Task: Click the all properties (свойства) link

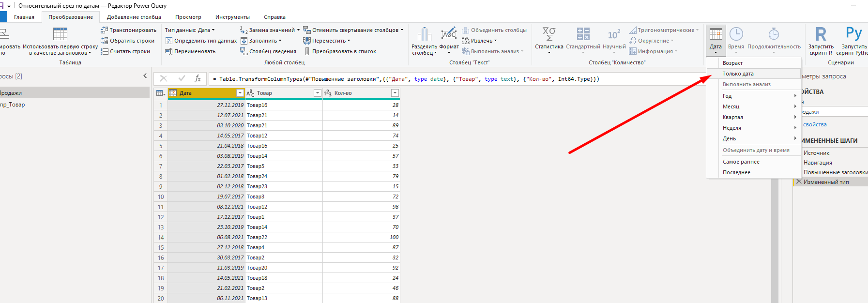Action: (x=815, y=124)
